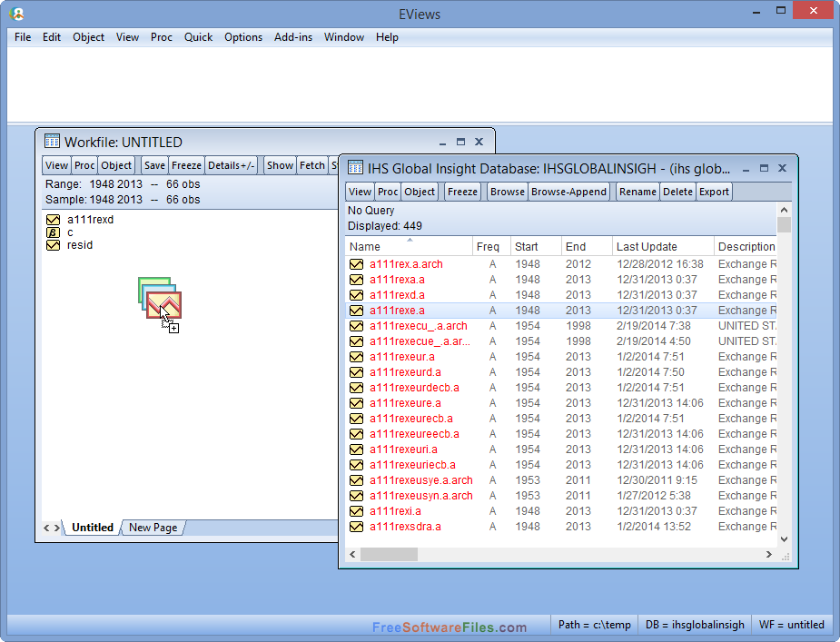This screenshot has height=642, width=840.
Task: Click Delete in database toolbar
Action: [x=677, y=192]
